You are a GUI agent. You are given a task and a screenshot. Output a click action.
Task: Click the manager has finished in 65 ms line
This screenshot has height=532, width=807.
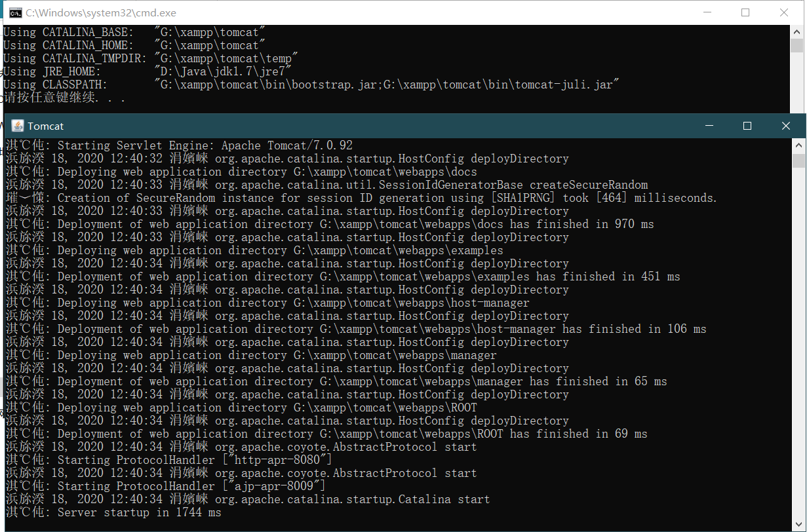pos(336,381)
